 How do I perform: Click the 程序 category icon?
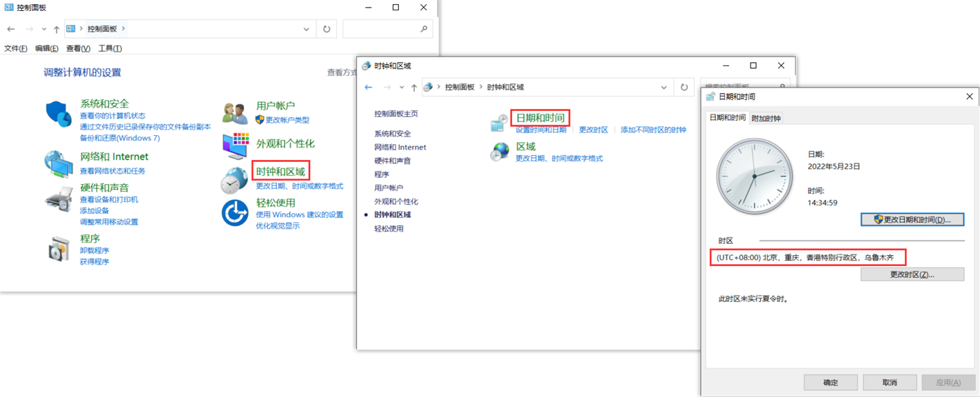(59, 249)
